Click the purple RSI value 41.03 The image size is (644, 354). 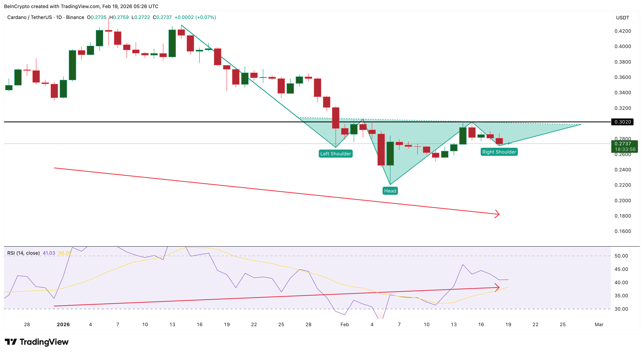(49, 253)
